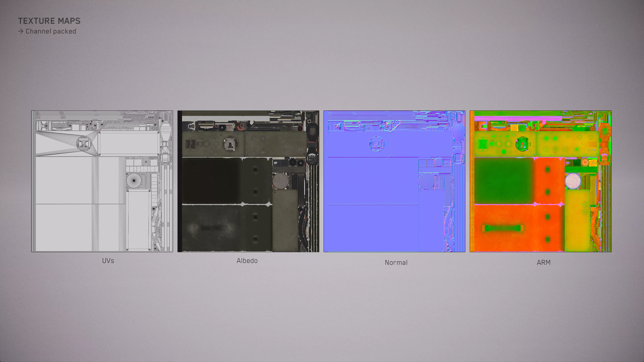Screen dimensions: 644x362
Task: Open the ARM texture map thumbnail
Action: [541, 181]
